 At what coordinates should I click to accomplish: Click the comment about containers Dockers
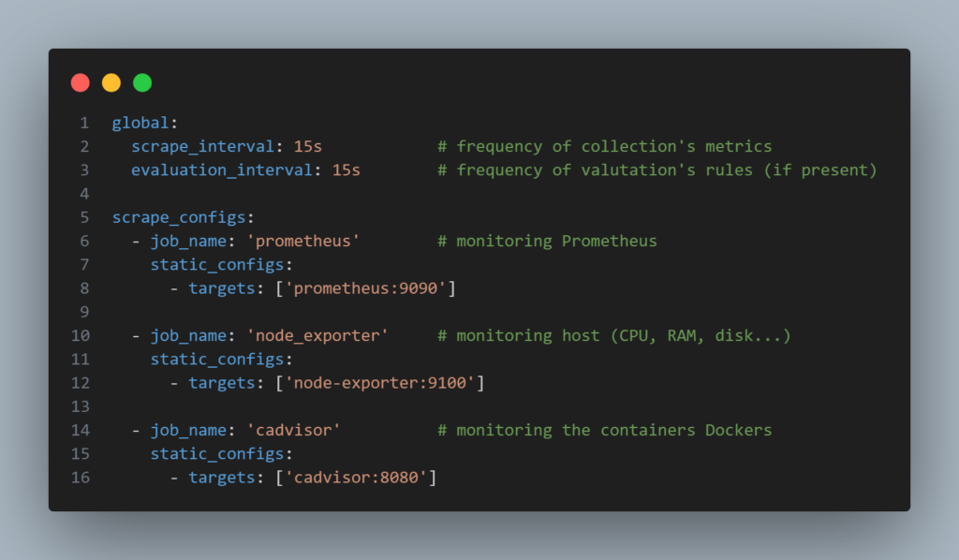click(604, 430)
